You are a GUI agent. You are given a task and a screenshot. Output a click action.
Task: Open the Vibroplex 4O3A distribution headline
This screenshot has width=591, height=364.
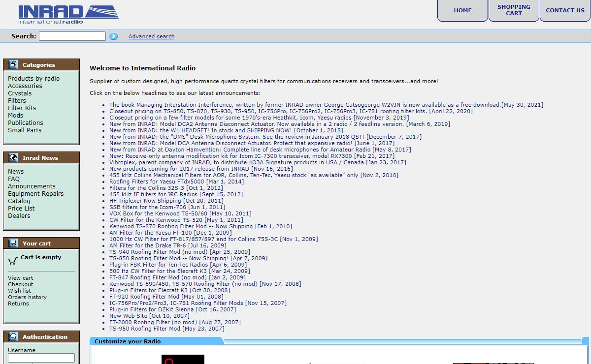pyautogui.click(x=258, y=162)
